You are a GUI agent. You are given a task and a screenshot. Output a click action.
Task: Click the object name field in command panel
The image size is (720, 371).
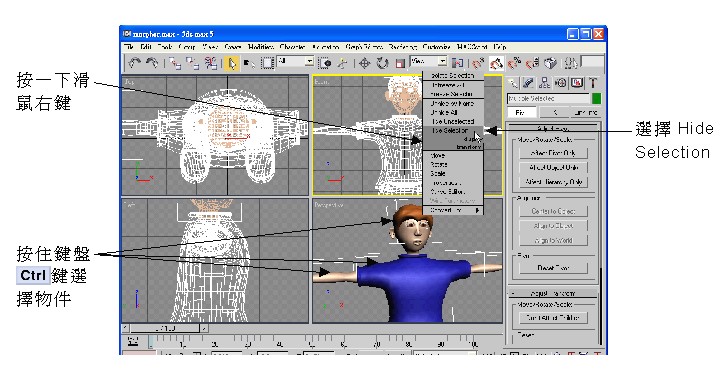pos(548,99)
